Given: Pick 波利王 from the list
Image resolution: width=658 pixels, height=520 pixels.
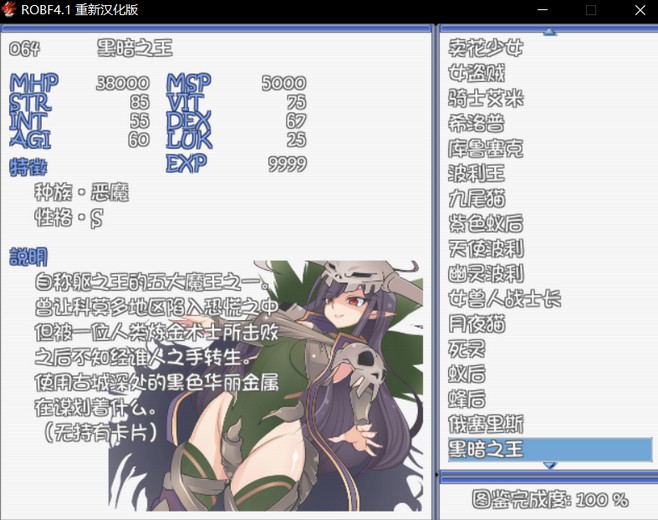Looking at the screenshot, I should click(x=476, y=173).
